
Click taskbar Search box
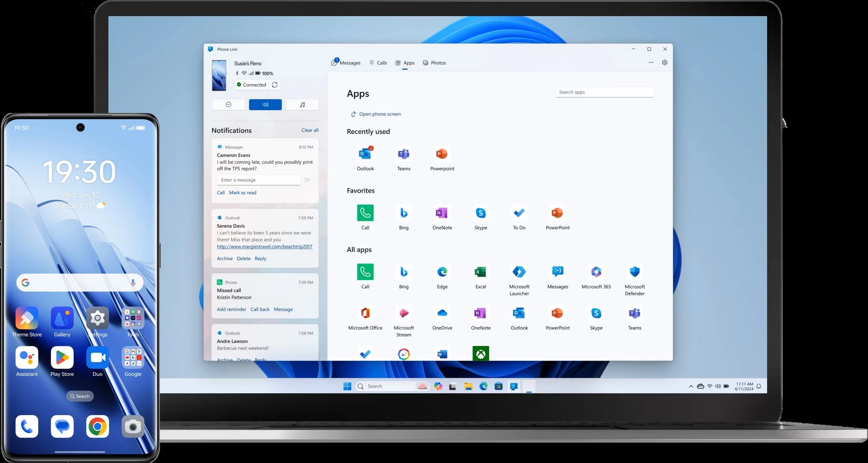pyautogui.click(x=392, y=386)
